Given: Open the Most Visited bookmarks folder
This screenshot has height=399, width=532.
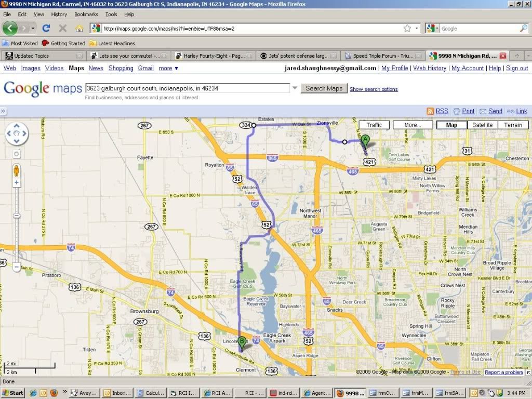Looking at the screenshot, I should coord(20,43).
